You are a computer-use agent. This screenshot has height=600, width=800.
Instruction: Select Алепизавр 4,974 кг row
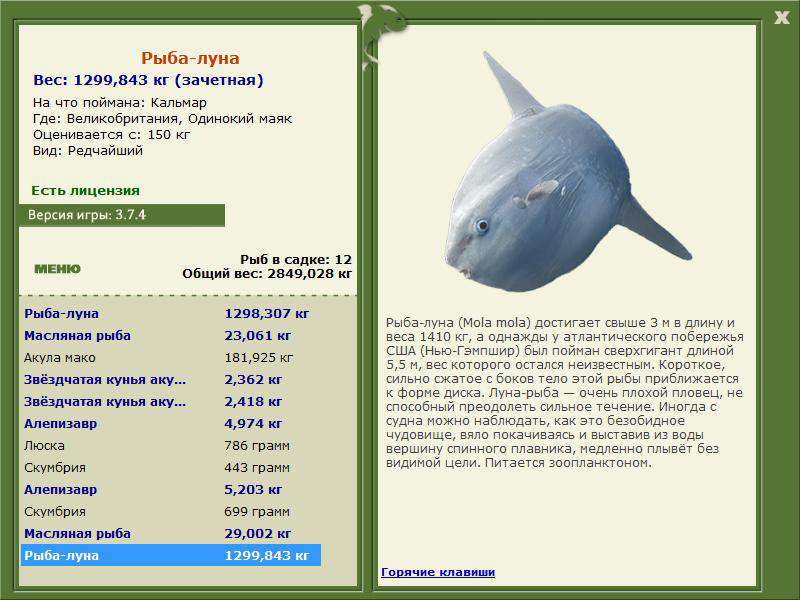[x=171, y=423]
